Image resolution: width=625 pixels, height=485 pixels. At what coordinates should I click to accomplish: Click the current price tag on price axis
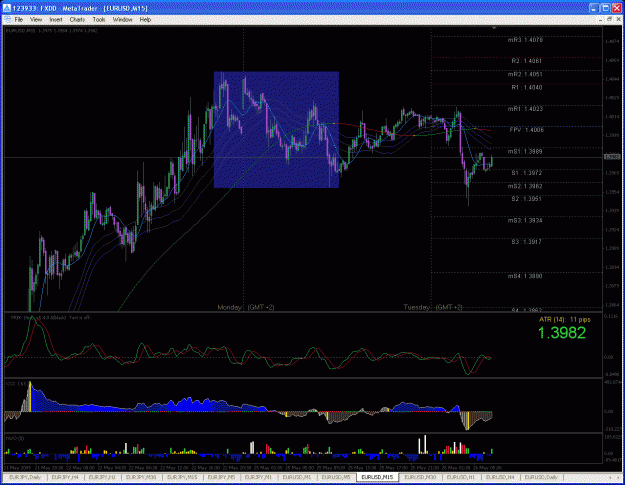[x=612, y=157]
